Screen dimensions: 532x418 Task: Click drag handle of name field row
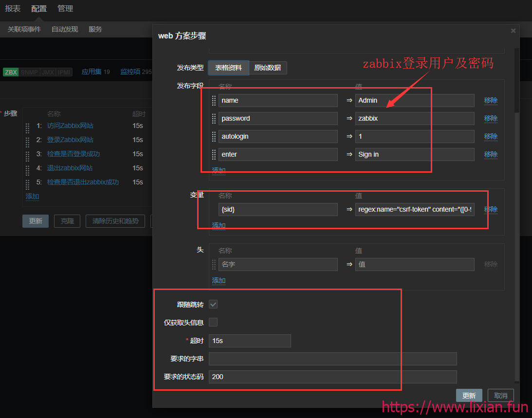pyautogui.click(x=214, y=100)
